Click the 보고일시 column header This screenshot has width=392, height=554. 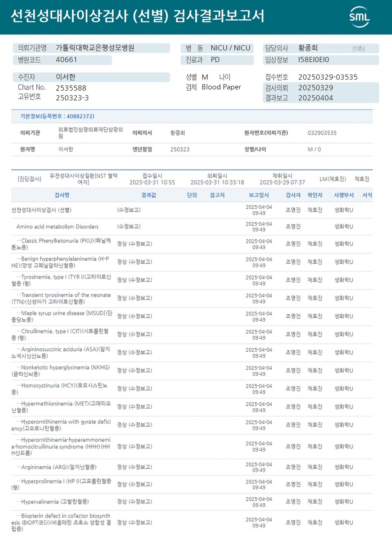pos(259,195)
